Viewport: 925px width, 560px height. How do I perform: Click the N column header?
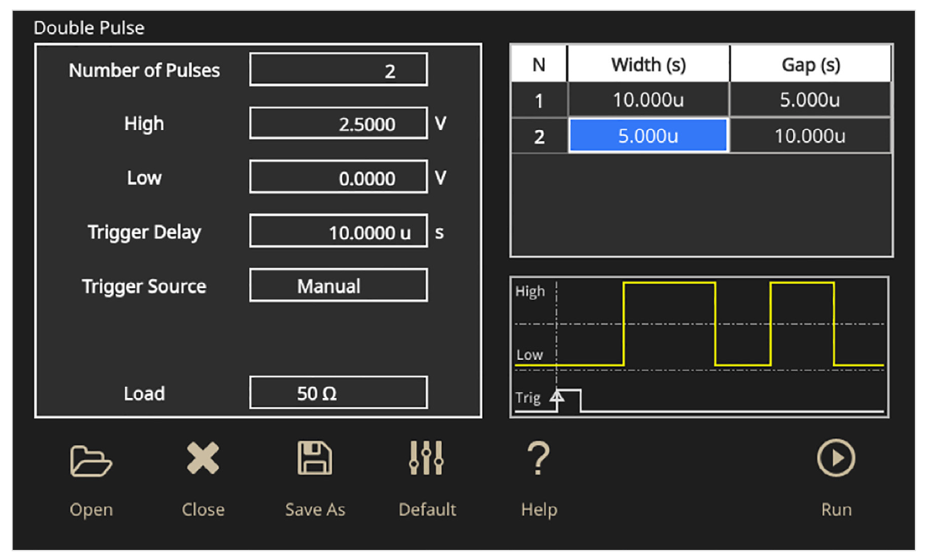539,63
